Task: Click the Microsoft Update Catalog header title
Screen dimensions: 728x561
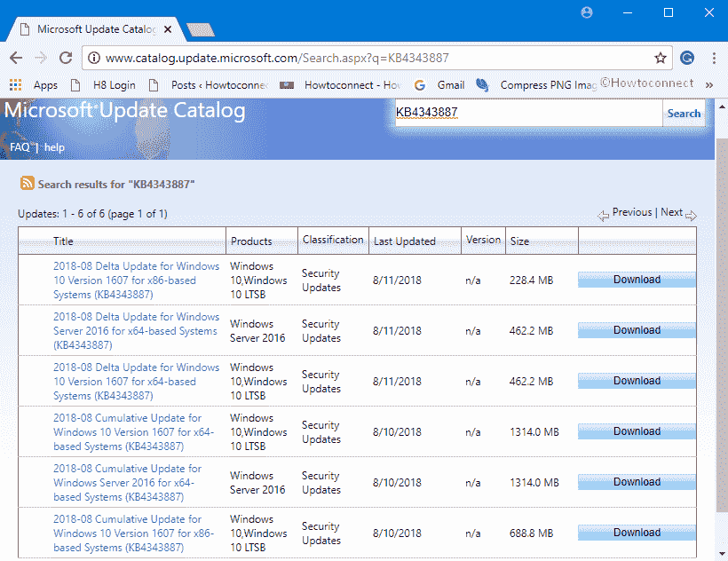Action: click(124, 110)
